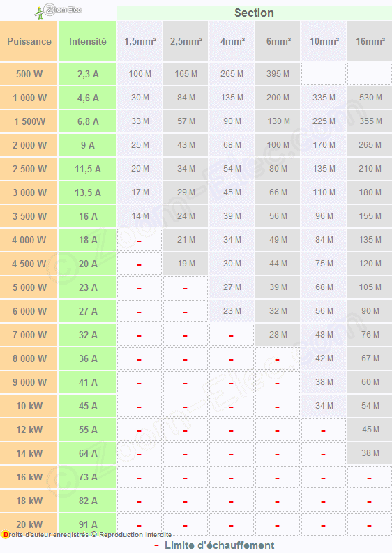Click the 4 500 W power cell
The image size is (392, 553).
(x=29, y=264)
